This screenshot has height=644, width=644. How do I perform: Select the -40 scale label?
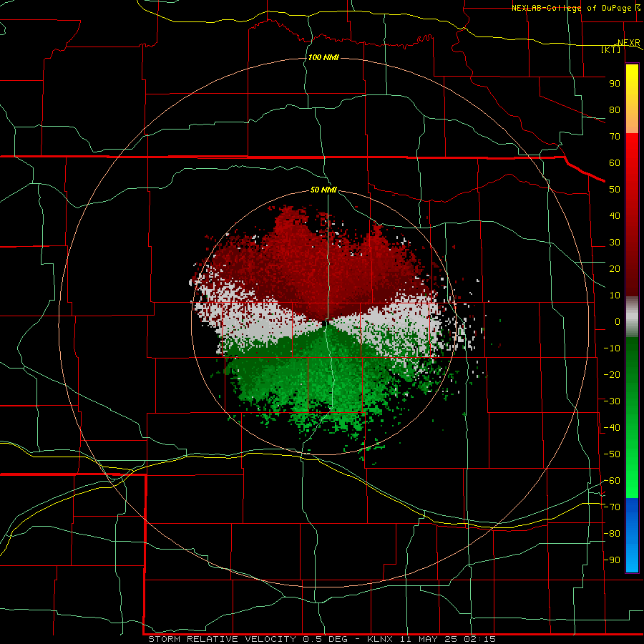612,428
